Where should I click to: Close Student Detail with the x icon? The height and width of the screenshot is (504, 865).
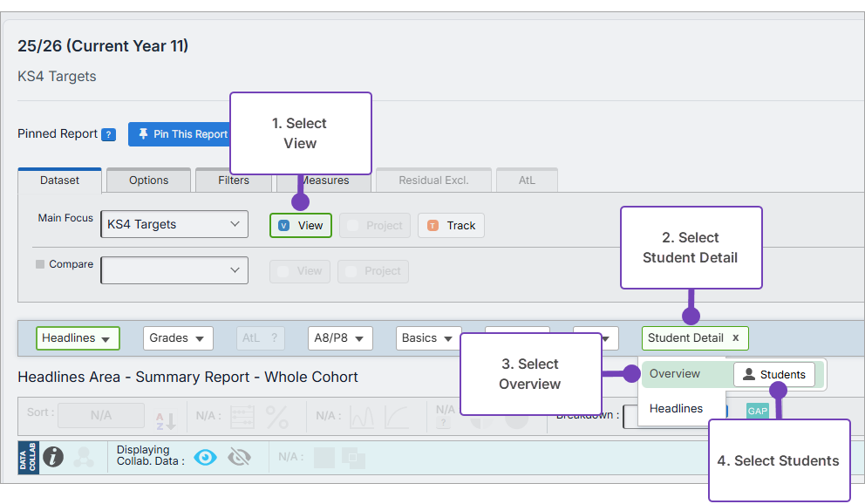735,338
